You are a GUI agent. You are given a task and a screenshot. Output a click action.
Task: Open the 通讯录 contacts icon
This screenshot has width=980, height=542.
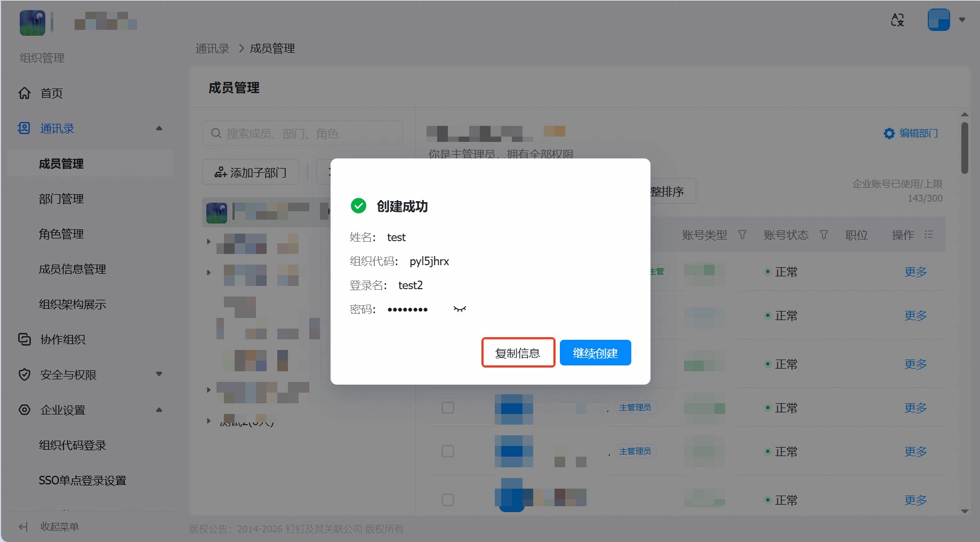click(25, 128)
